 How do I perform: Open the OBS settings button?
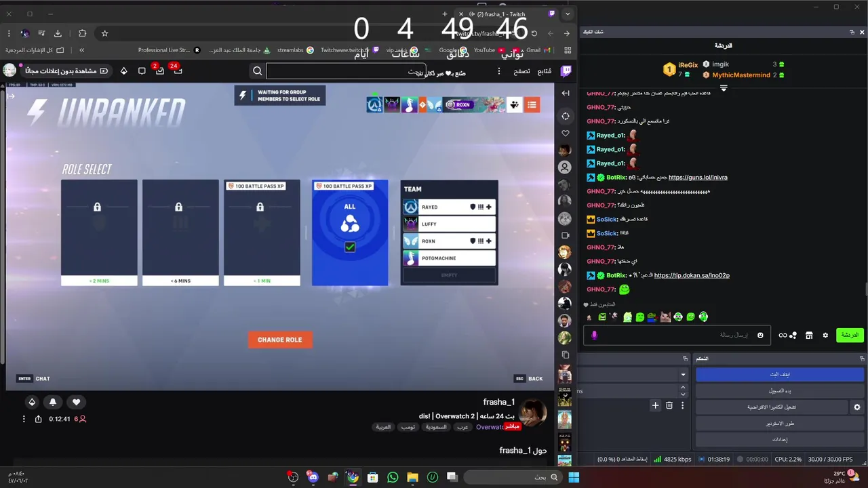(780, 440)
